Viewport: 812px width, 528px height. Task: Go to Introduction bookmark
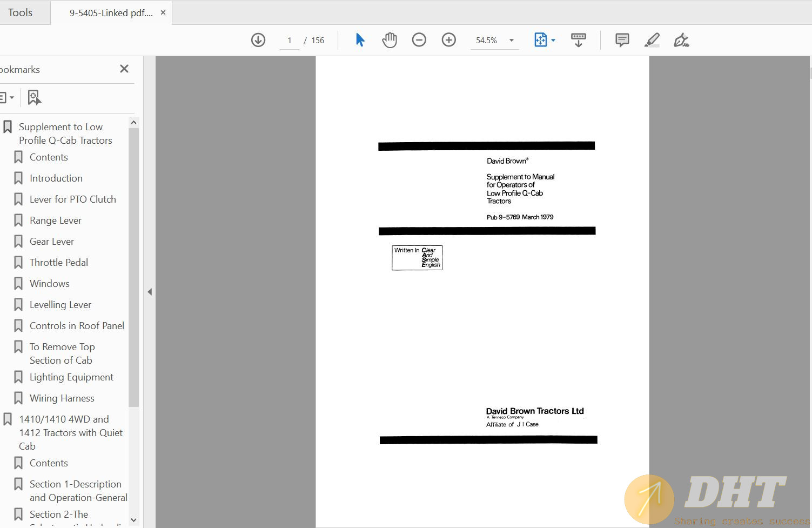point(56,178)
